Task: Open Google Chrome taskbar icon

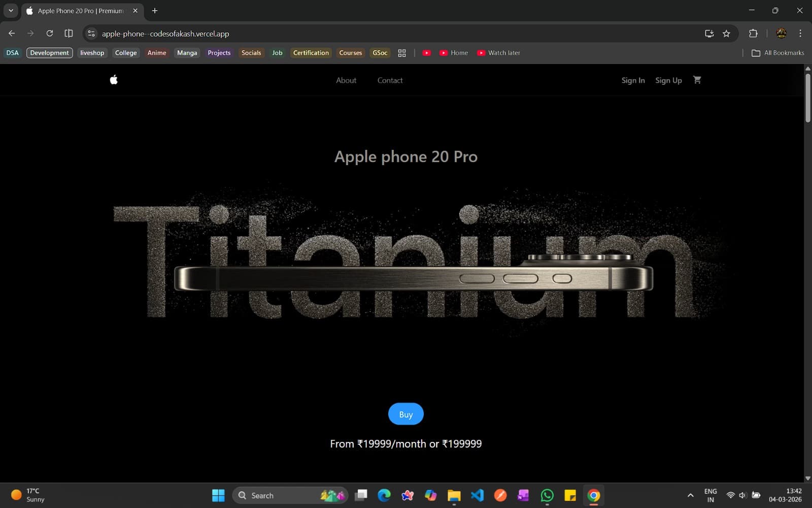Action: pyautogui.click(x=593, y=495)
